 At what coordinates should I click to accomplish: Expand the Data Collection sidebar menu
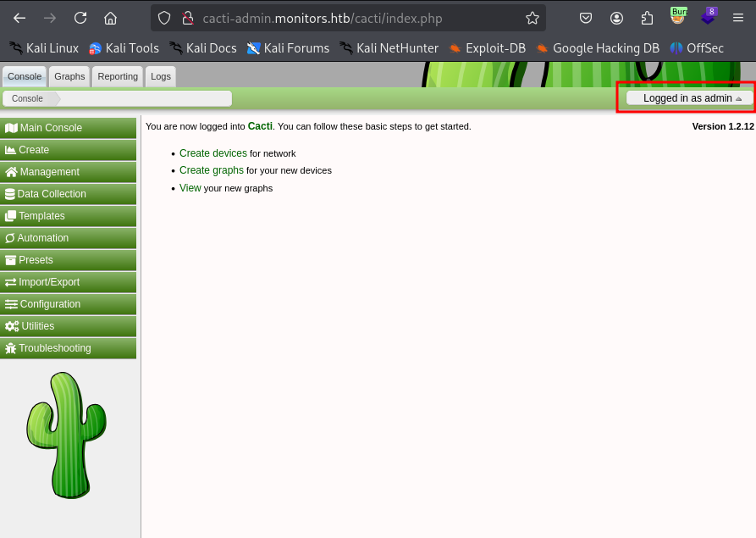tap(68, 194)
